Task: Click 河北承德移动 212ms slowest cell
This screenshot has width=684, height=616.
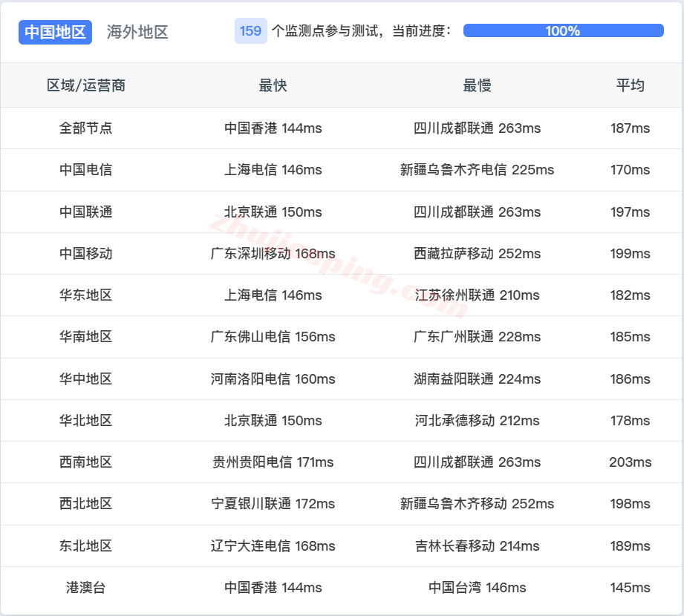Action: (478, 420)
